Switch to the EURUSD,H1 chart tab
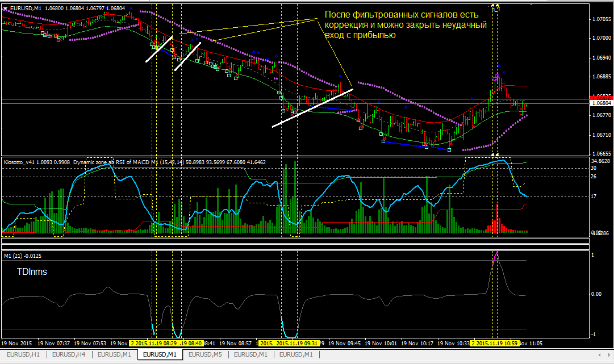 click(23, 354)
